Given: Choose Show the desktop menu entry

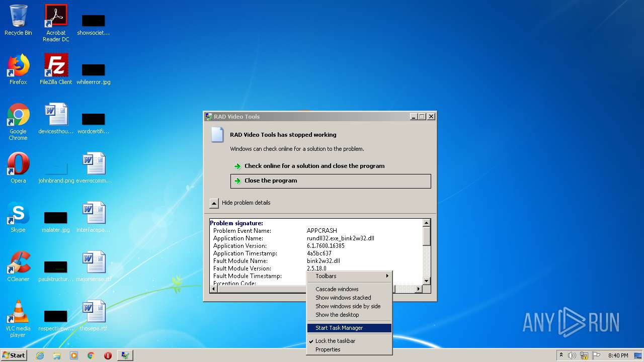Looking at the screenshot, I should point(349,315).
